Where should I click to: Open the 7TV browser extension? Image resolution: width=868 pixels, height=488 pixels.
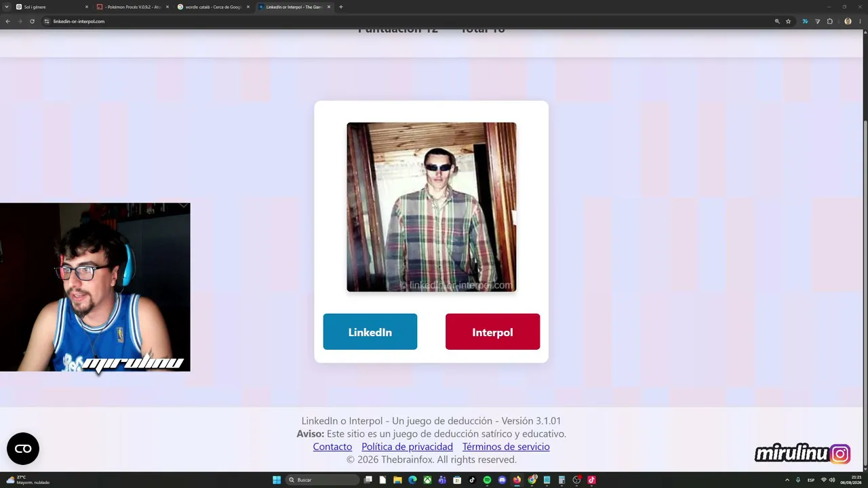coord(805,21)
